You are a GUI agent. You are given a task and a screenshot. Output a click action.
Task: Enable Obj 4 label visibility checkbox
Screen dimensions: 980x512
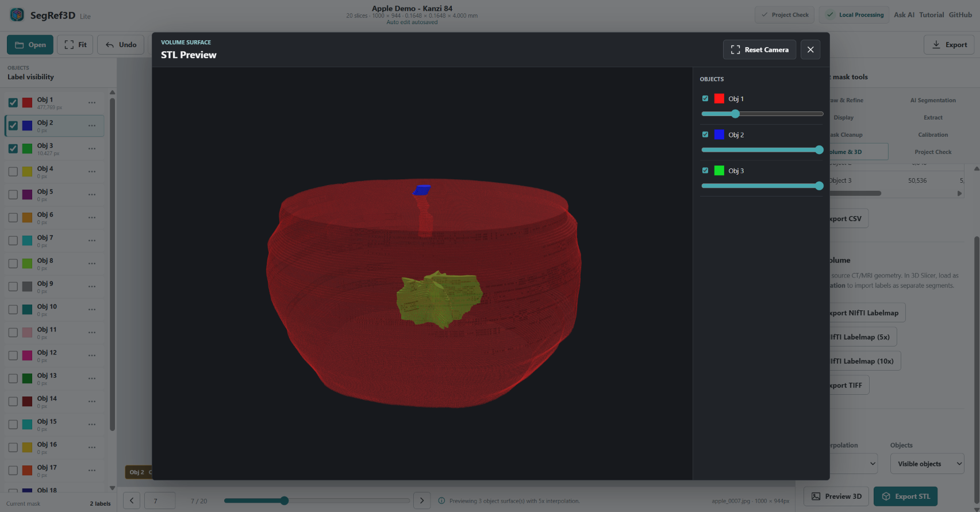click(x=13, y=171)
